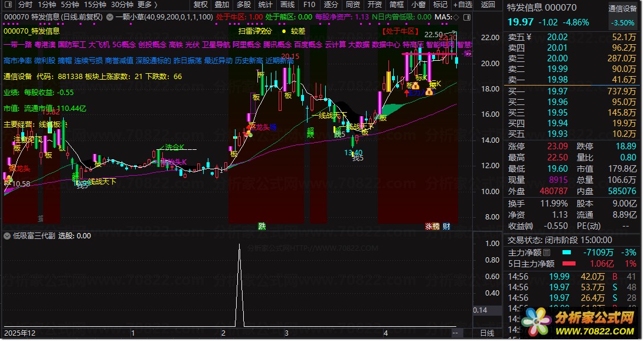Click the green 跌 badge under the chart

261,226
